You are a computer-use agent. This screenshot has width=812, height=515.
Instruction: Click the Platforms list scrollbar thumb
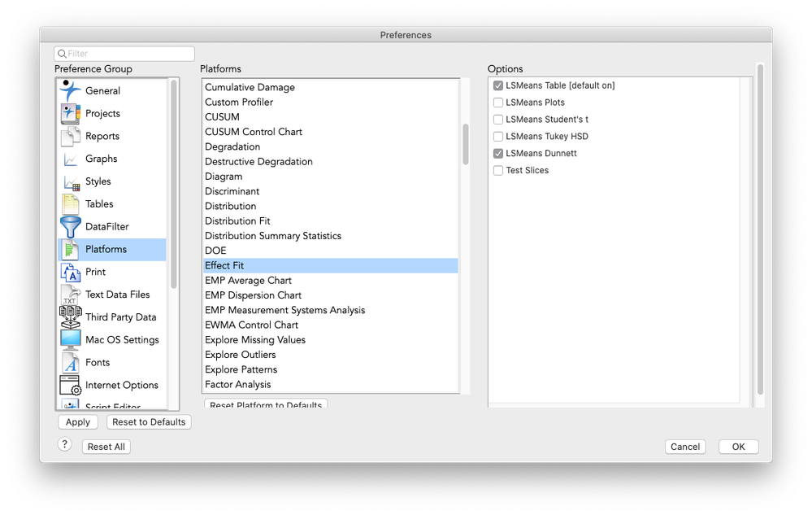click(466, 144)
